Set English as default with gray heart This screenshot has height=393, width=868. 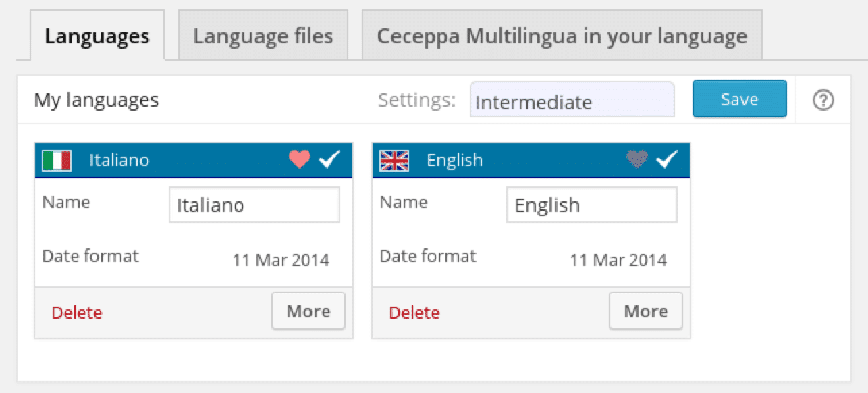coord(637,159)
